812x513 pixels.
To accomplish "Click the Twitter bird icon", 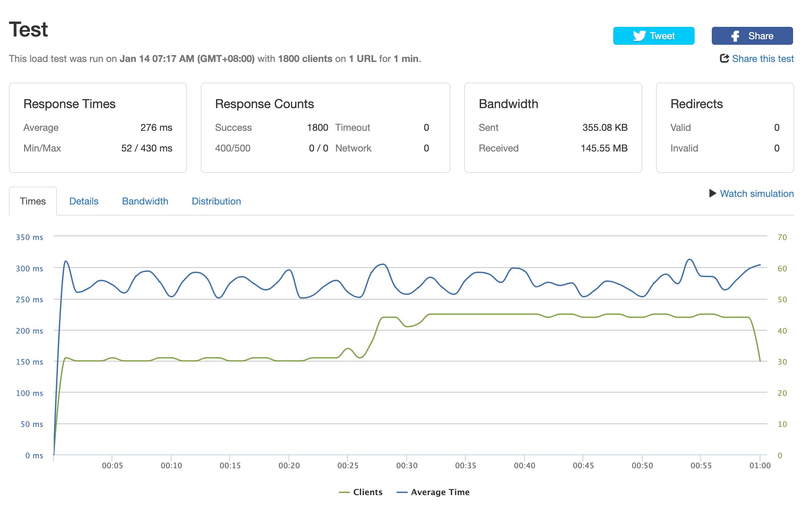I will pos(639,36).
